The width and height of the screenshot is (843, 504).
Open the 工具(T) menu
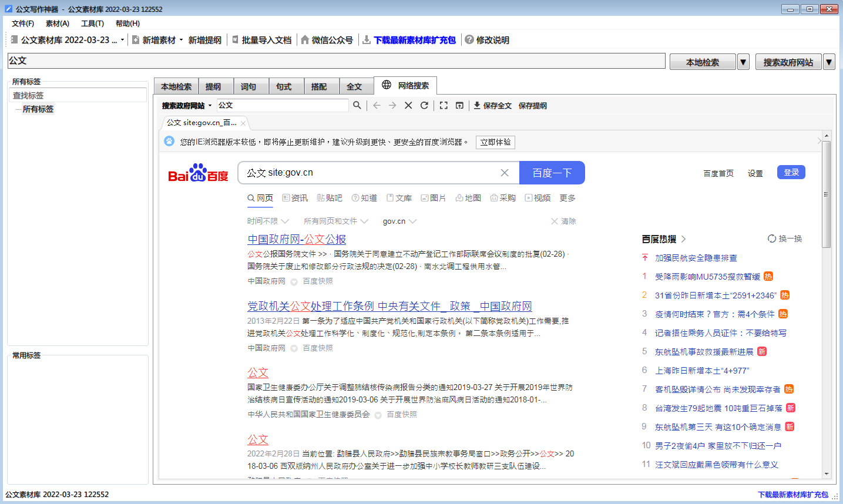(x=92, y=23)
